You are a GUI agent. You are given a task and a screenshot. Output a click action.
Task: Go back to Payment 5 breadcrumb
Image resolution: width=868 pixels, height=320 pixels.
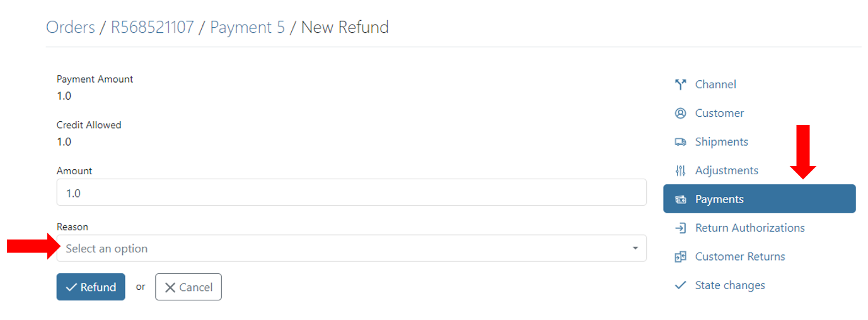247,27
